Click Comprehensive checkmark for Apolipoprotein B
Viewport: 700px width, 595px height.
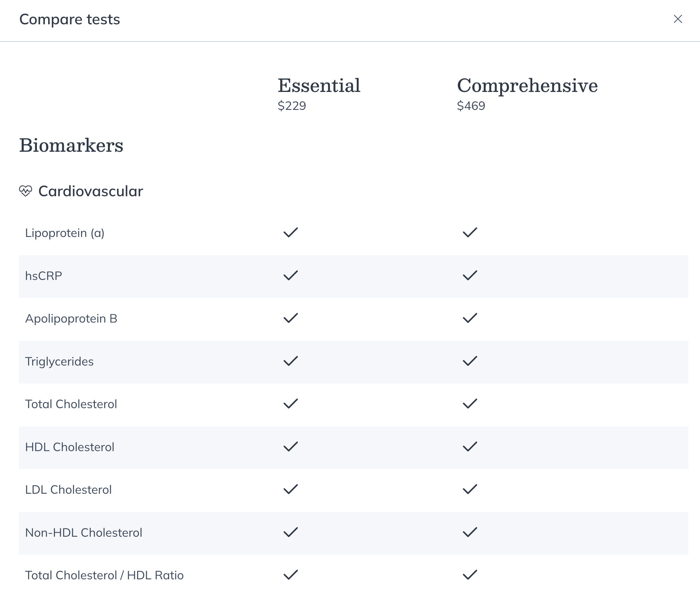[470, 318]
